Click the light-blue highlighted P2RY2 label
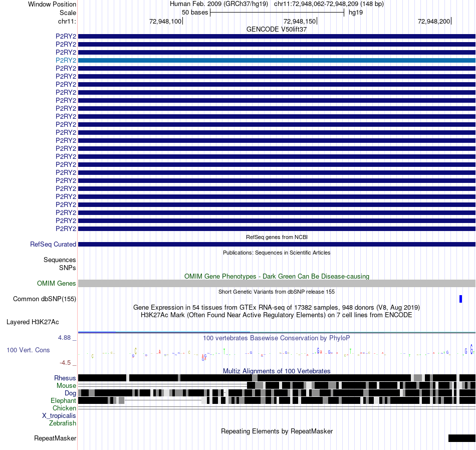The width and height of the screenshot is (476, 450). click(x=66, y=61)
